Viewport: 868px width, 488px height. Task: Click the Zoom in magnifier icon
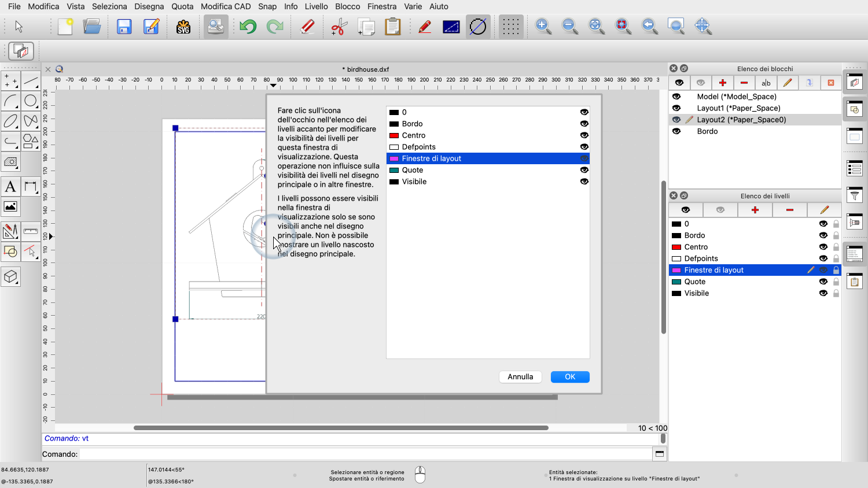coord(543,26)
